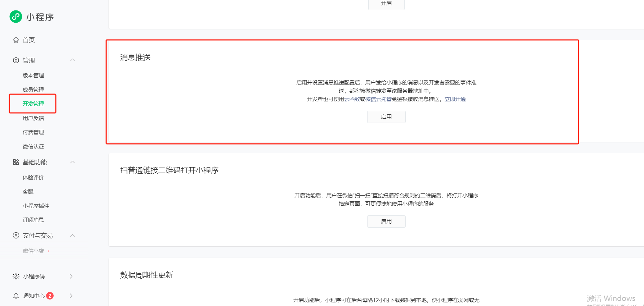Collapse the 支付与交易 section chevron
The image size is (644, 306).
coord(72,236)
